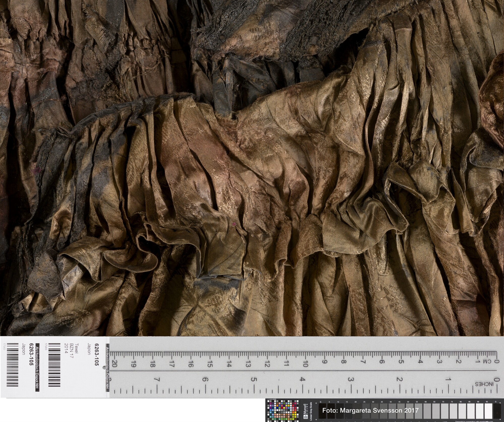Click the 'Japon' text beside leftmost barcode

[x=23, y=349]
